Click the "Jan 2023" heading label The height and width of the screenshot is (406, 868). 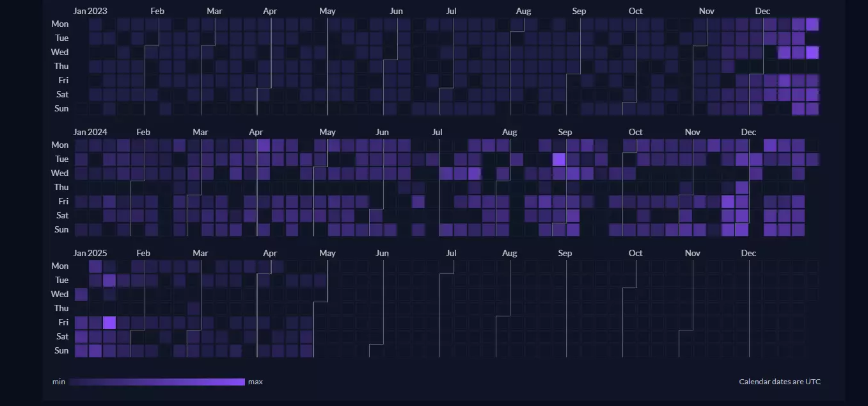point(90,11)
